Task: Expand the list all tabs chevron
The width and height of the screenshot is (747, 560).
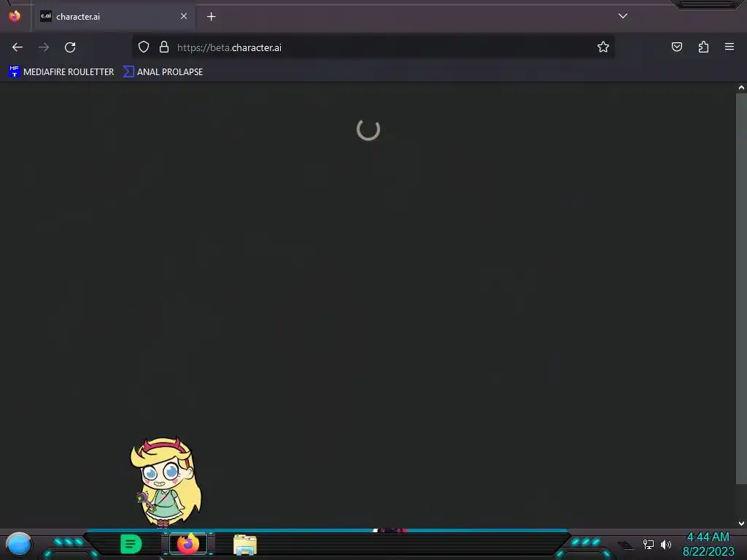Action: [x=623, y=16]
